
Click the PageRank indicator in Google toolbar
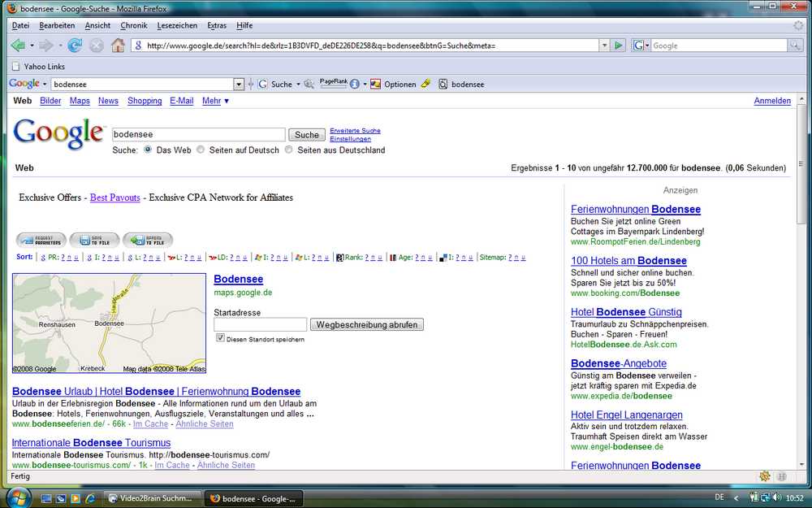point(334,83)
